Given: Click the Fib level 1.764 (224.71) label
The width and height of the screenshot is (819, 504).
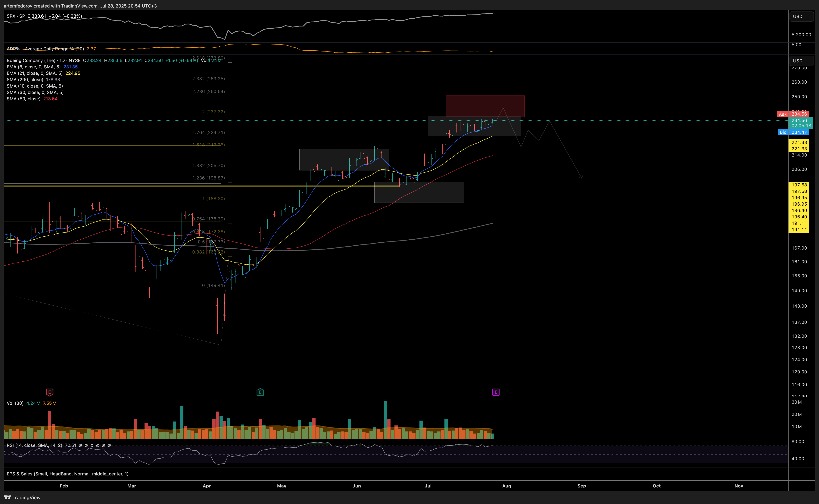Looking at the screenshot, I should tap(208, 132).
